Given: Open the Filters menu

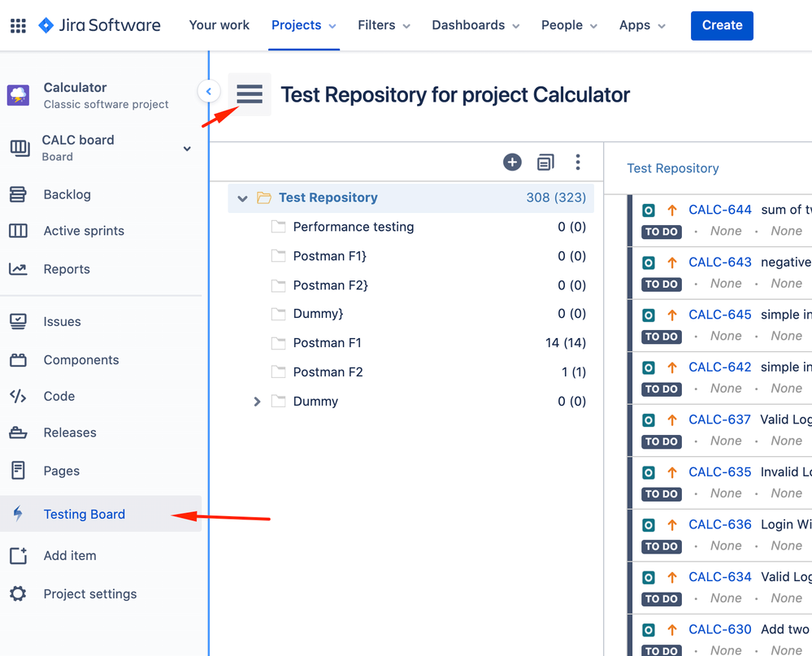Looking at the screenshot, I should (x=384, y=25).
